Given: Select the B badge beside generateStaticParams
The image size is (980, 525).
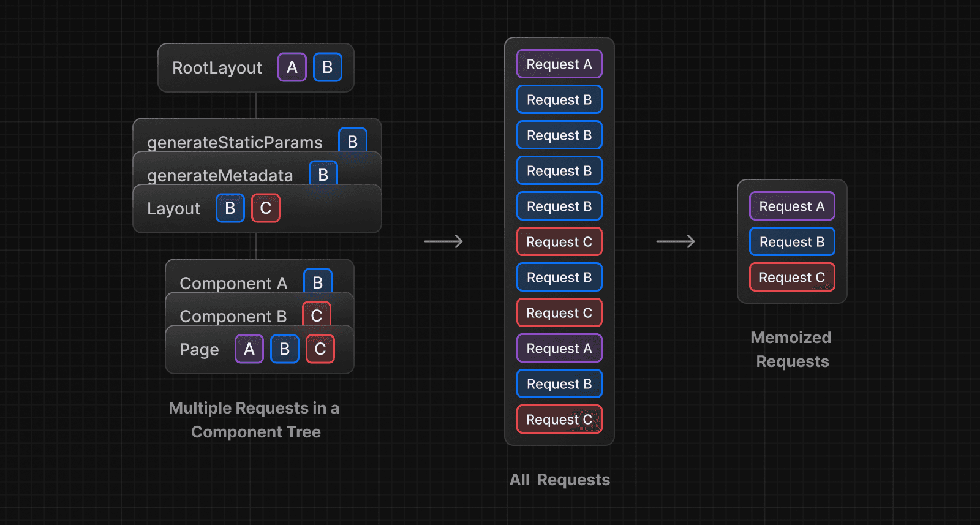Looking at the screenshot, I should [x=352, y=141].
